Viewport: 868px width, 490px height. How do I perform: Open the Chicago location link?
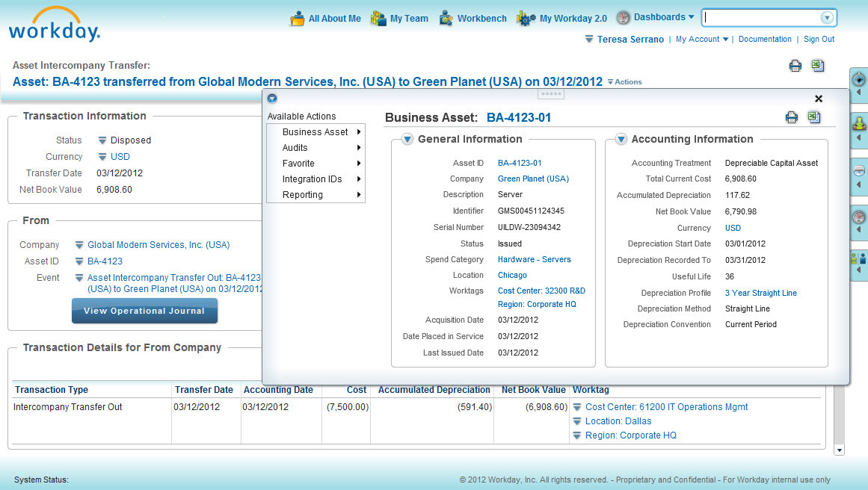512,276
